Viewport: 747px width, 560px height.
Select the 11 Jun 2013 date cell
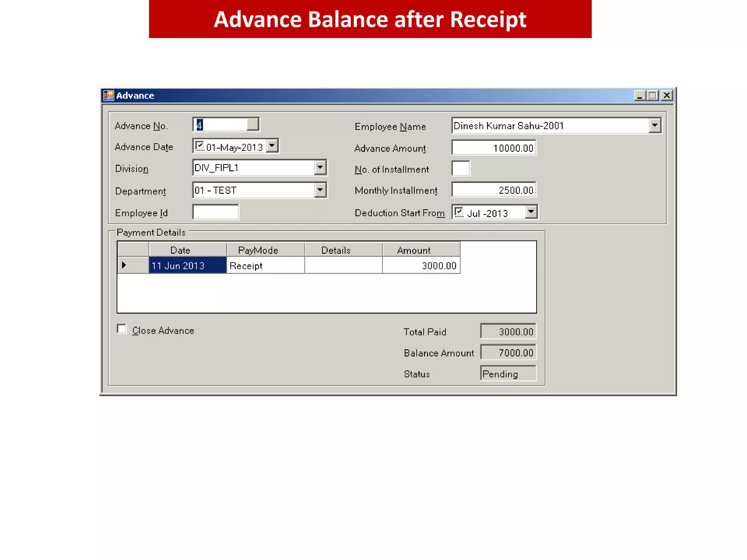[x=188, y=265]
